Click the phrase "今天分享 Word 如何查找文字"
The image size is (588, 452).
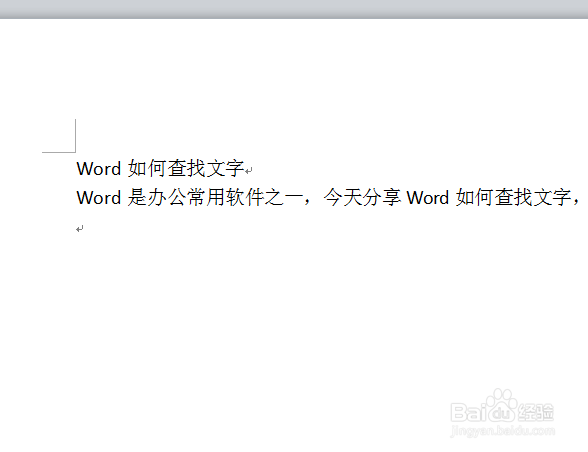447,197
